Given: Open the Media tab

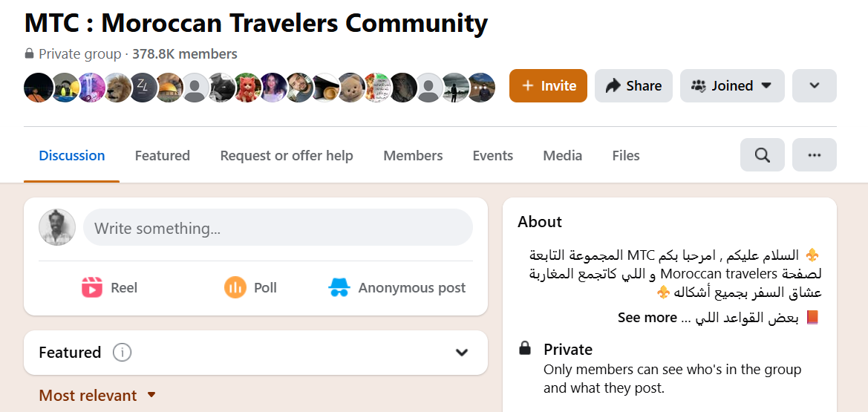Looking at the screenshot, I should (562, 155).
